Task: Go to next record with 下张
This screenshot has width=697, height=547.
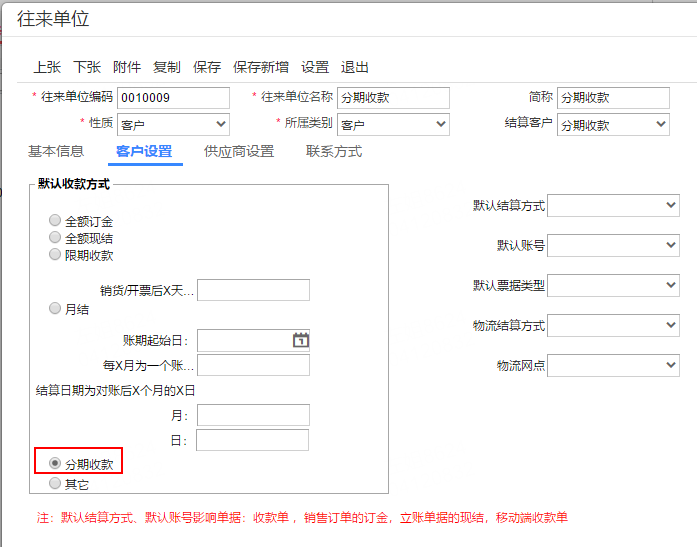Action: [x=87, y=67]
